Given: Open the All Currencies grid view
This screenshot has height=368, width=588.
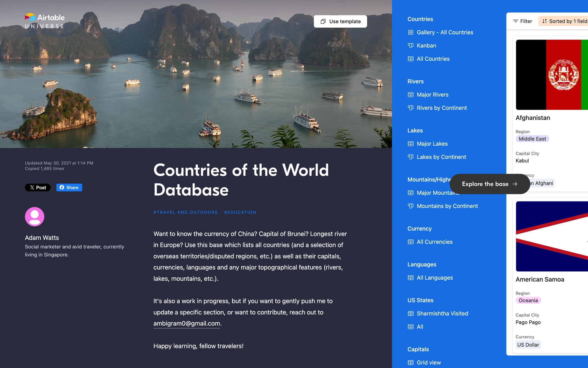Looking at the screenshot, I should pos(434,242).
